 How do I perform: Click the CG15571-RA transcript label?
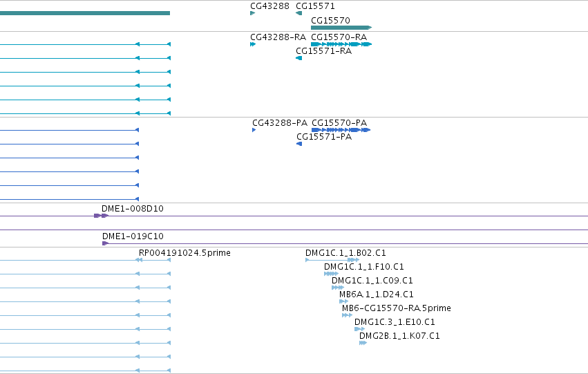tap(323, 51)
